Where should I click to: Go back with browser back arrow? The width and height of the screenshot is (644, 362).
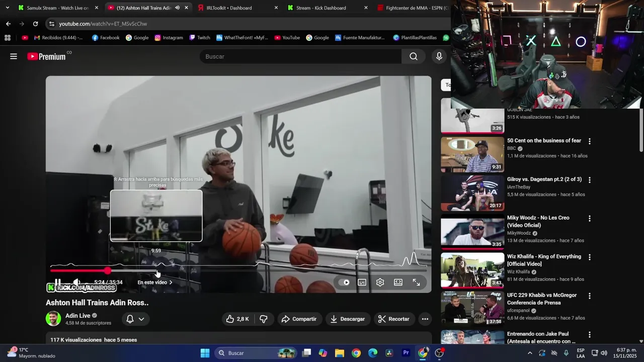click(8, 24)
